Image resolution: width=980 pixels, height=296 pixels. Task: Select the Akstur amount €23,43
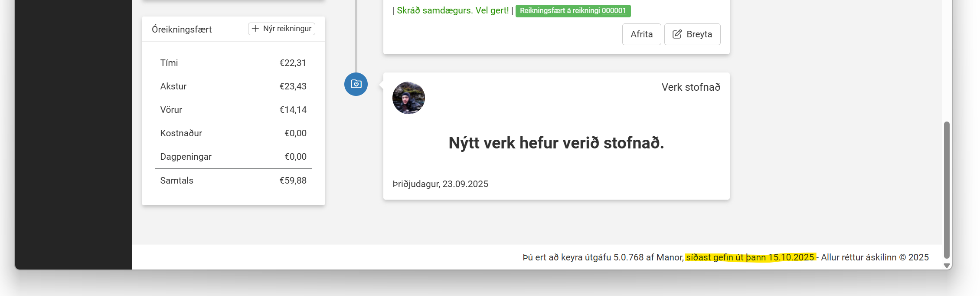[293, 86]
